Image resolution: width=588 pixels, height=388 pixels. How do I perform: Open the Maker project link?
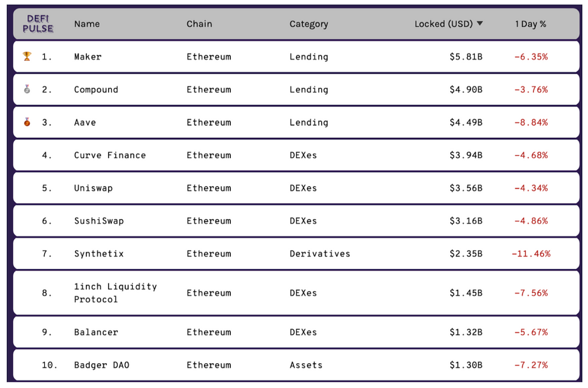(x=88, y=57)
